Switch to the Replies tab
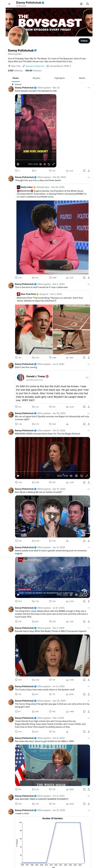The width and height of the screenshot is (98, 868). point(36,78)
